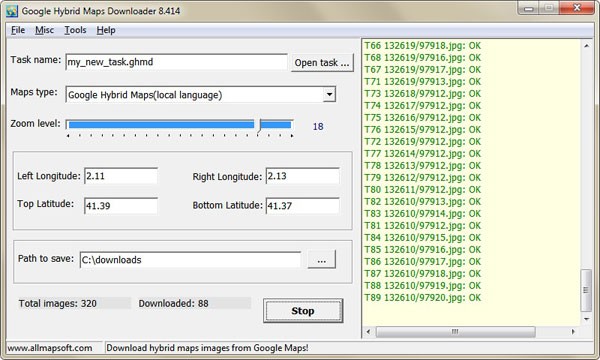Screen dimensions: 600x360
Task: Select log line T89 132610/97920.jpg
Action: click(422, 297)
